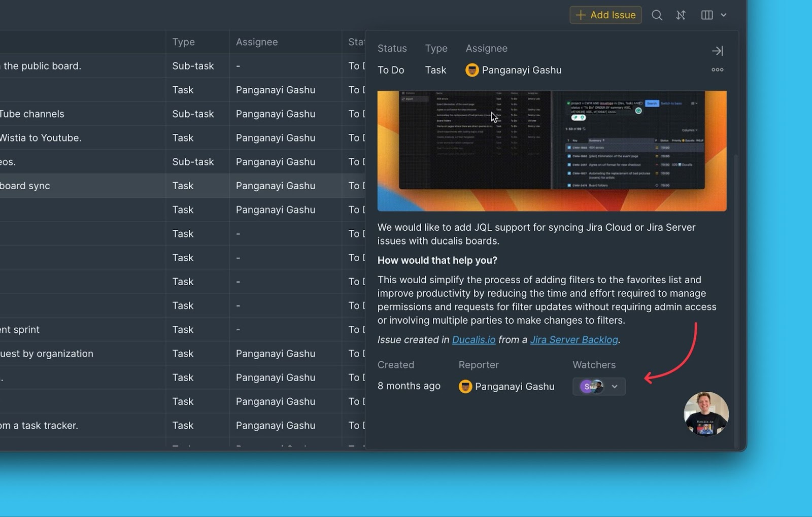Click the Type column header

click(183, 42)
